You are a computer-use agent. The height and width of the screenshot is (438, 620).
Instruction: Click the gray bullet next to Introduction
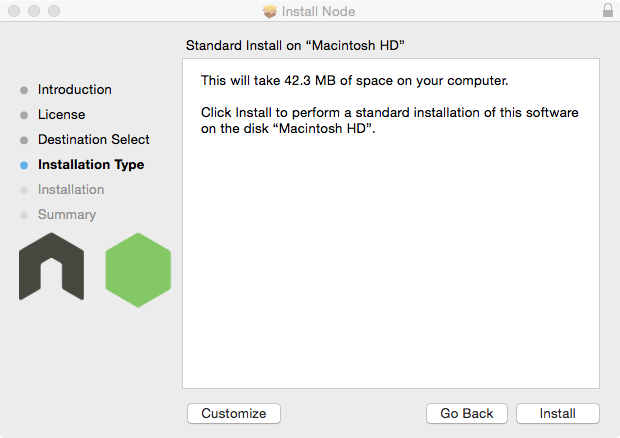tap(24, 90)
